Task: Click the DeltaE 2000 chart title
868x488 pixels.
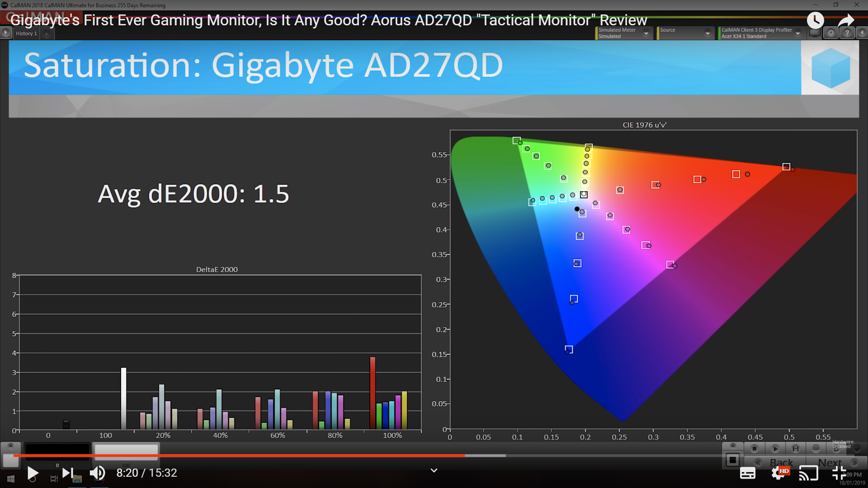Action: point(217,269)
